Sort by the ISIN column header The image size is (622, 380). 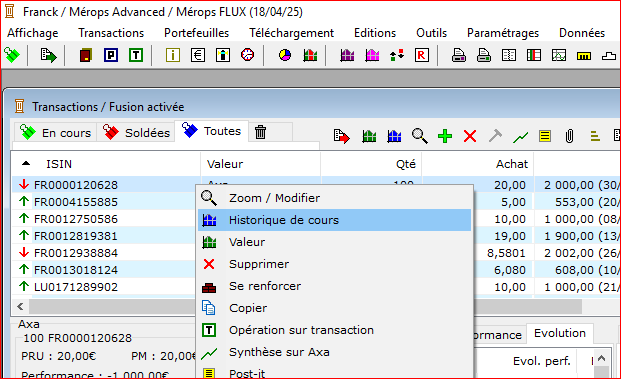pyautogui.click(x=106, y=164)
